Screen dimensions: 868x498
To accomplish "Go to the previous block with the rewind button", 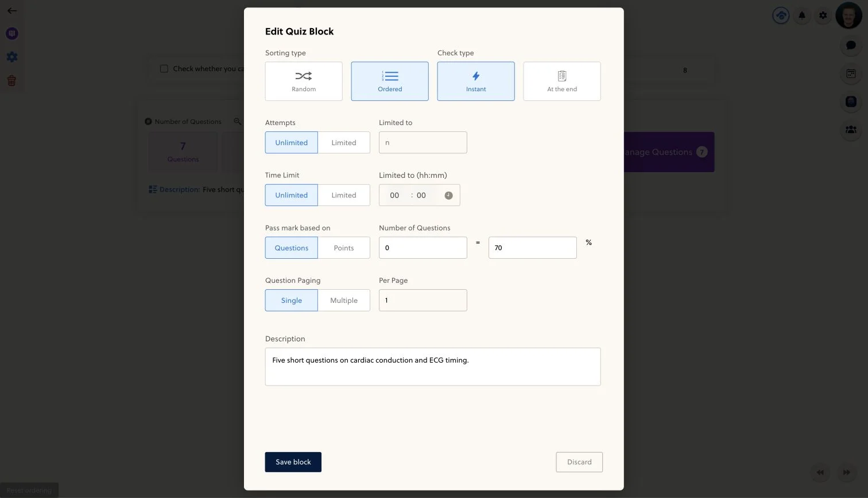I will click(x=820, y=472).
